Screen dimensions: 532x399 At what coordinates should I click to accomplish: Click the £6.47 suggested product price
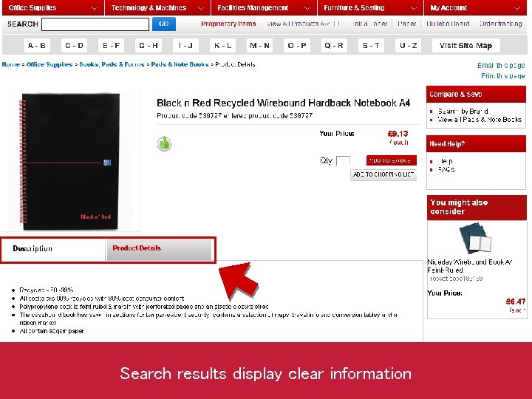(x=516, y=301)
